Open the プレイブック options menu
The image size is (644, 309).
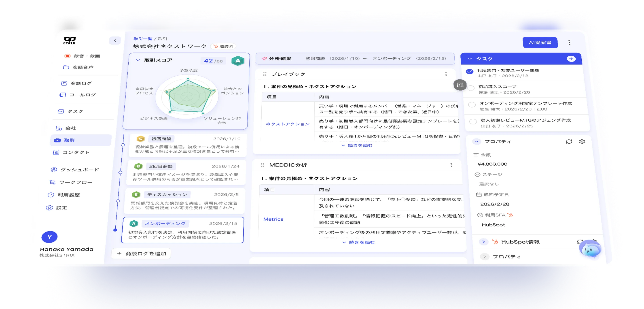tap(446, 74)
